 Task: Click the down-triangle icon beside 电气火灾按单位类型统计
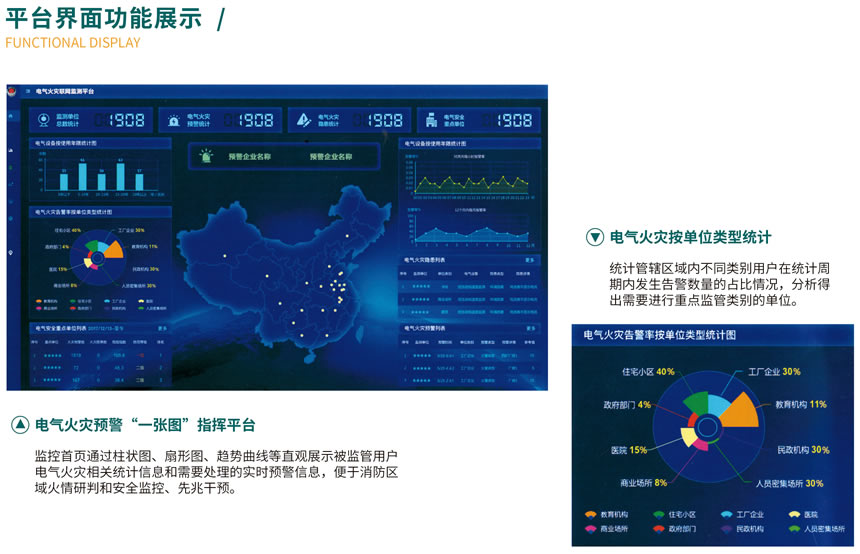tap(595, 237)
